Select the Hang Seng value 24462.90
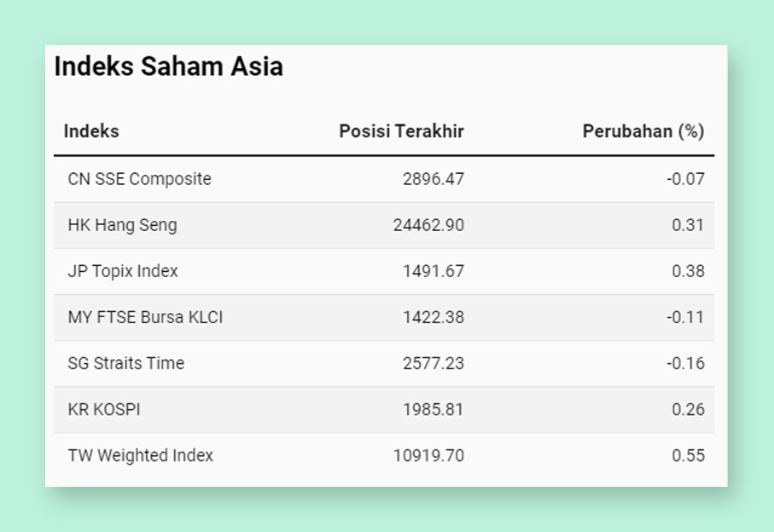Image resolution: width=774 pixels, height=532 pixels. [x=428, y=225]
